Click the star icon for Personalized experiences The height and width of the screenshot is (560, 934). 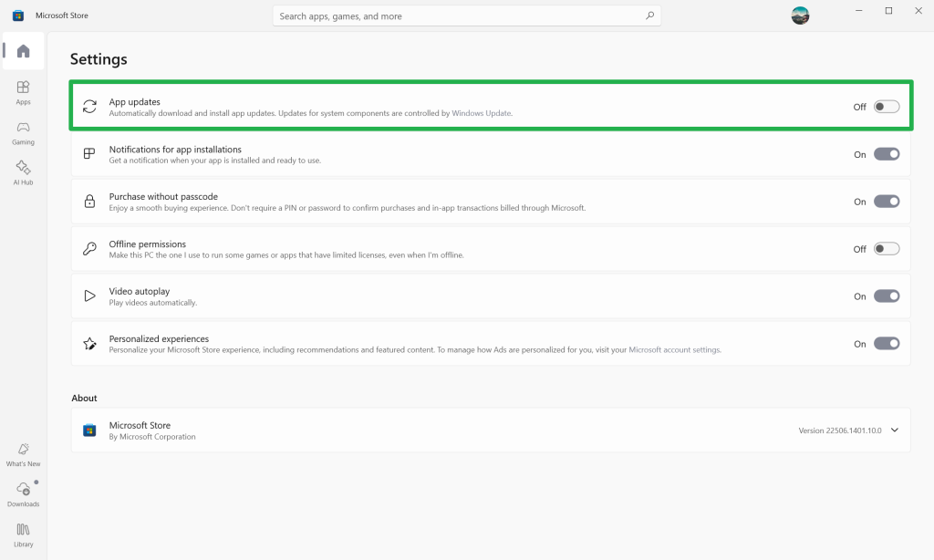tap(89, 343)
